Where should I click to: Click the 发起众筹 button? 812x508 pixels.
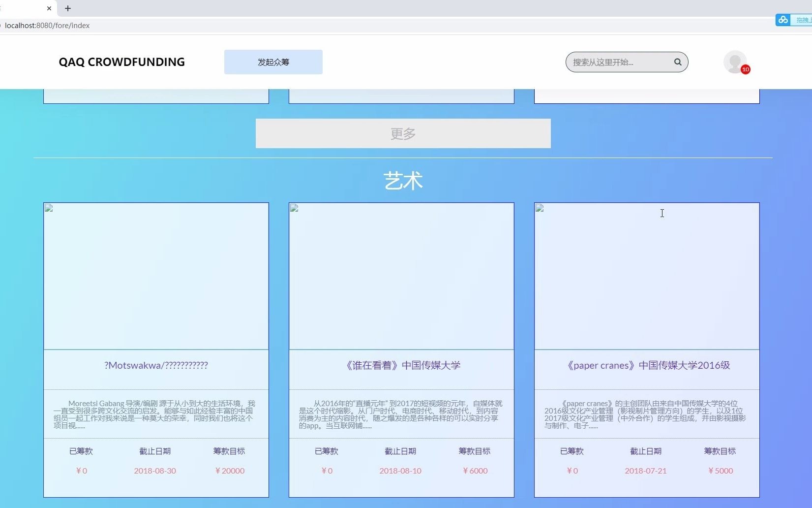(273, 62)
